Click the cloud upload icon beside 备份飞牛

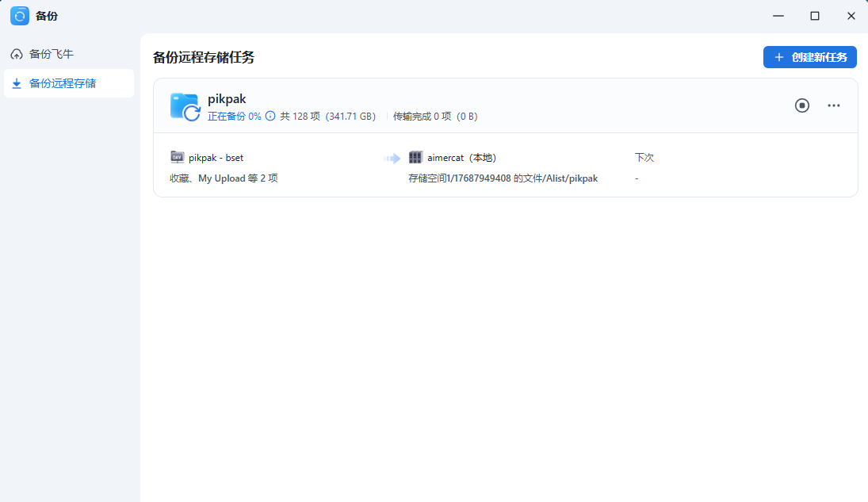coord(17,54)
